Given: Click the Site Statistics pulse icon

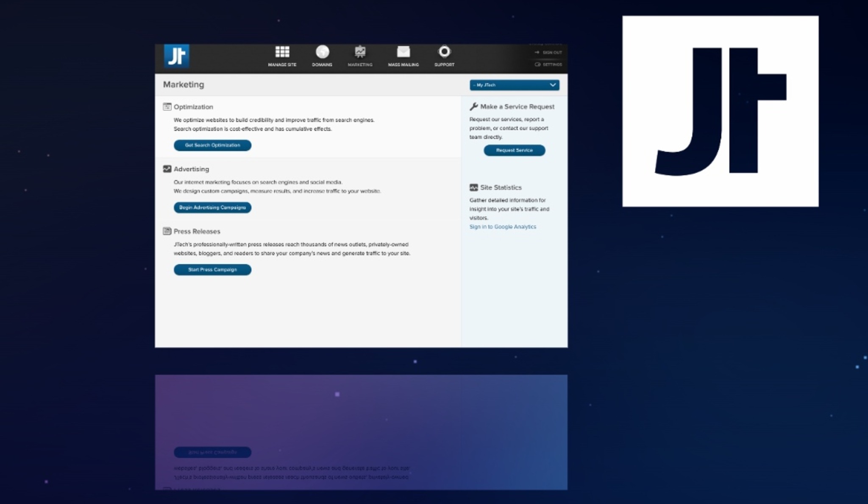Looking at the screenshot, I should 473,188.
